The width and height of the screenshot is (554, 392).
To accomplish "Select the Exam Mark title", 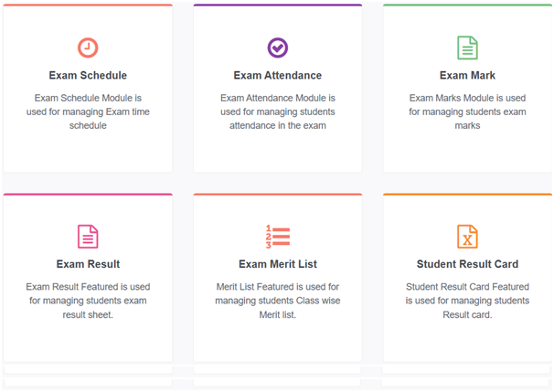I will pyautogui.click(x=467, y=75).
